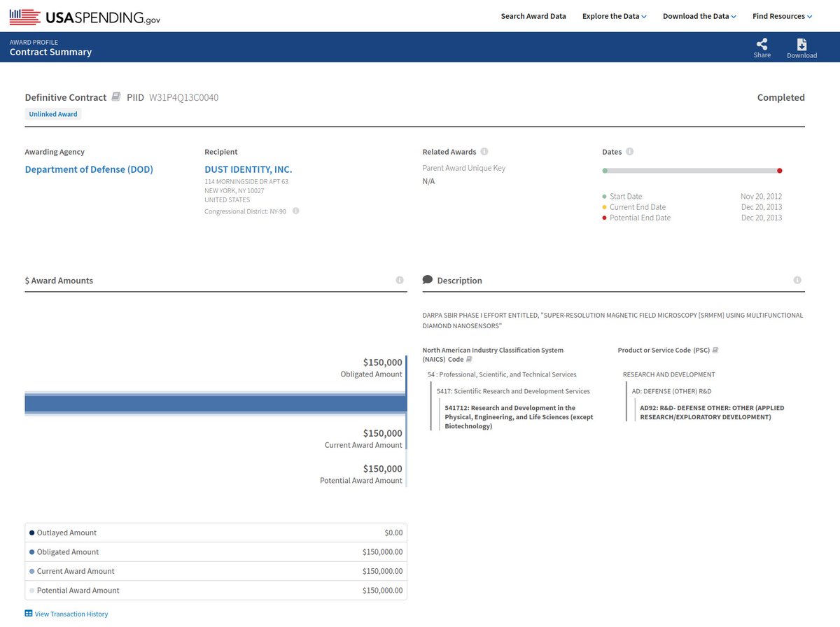This screenshot has width=840, height=627.
Task: Click the Download icon in header
Action: click(x=801, y=44)
